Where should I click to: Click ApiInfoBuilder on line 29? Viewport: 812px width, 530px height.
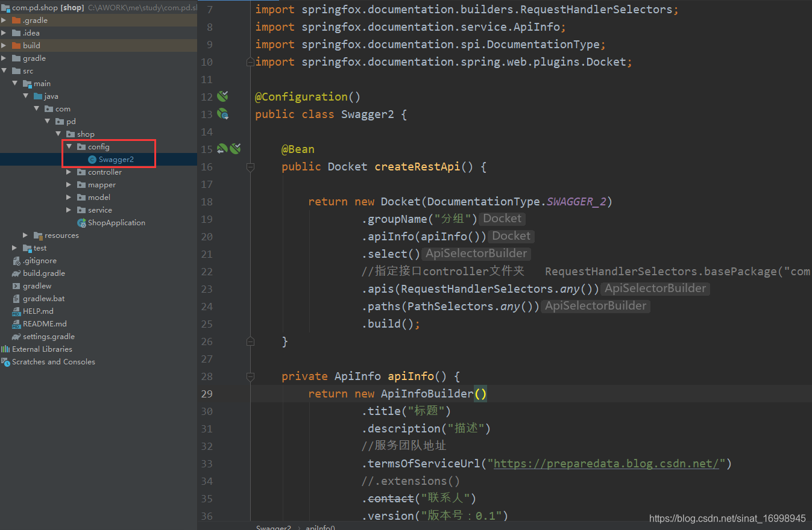[x=427, y=393]
